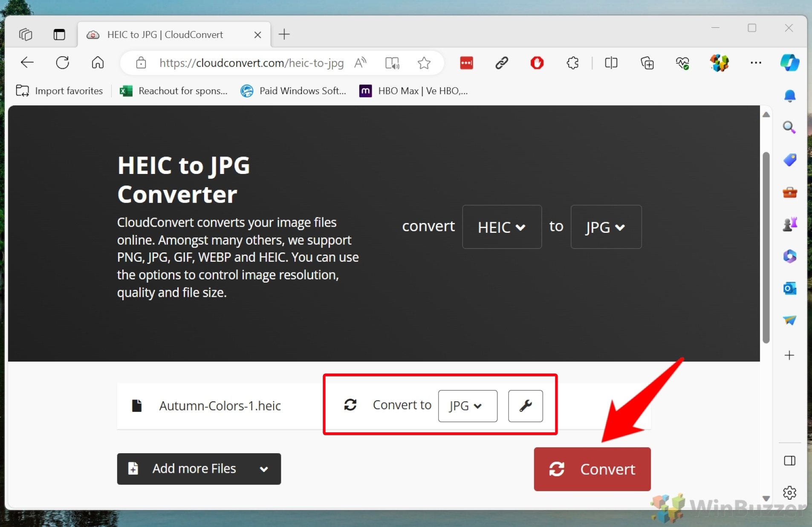This screenshot has width=812, height=527.
Task: Click page scrollbar up arrow
Action: [766, 114]
